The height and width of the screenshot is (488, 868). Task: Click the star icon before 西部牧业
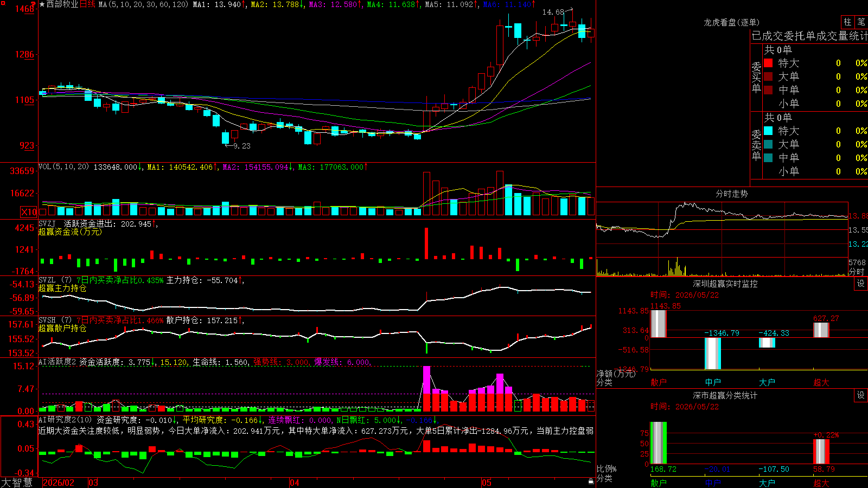coord(42,4)
